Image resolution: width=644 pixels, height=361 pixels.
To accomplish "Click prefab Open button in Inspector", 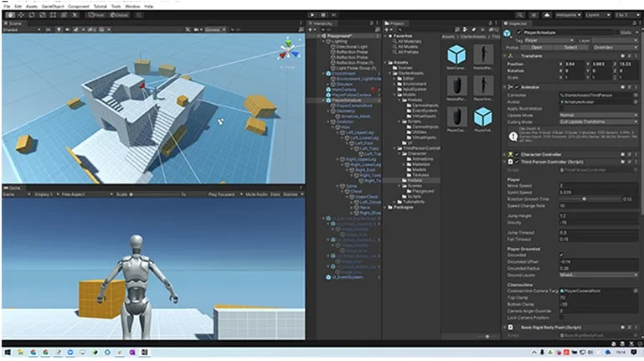I will [x=537, y=47].
